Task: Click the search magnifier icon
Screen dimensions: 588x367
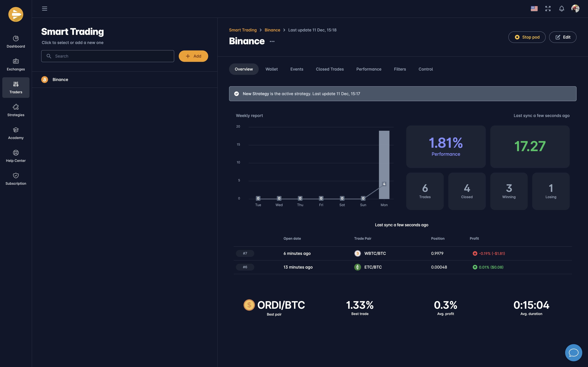Action: [x=49, y=56]
